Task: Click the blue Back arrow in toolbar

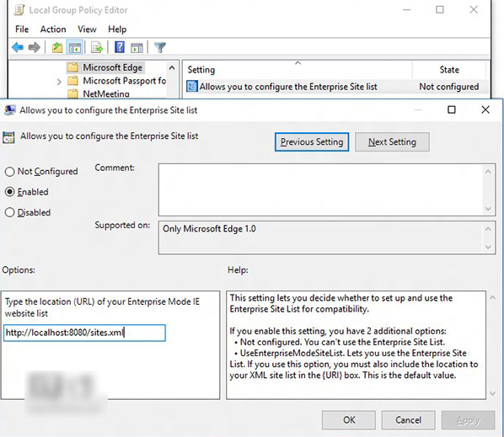Action: [18, 47]
